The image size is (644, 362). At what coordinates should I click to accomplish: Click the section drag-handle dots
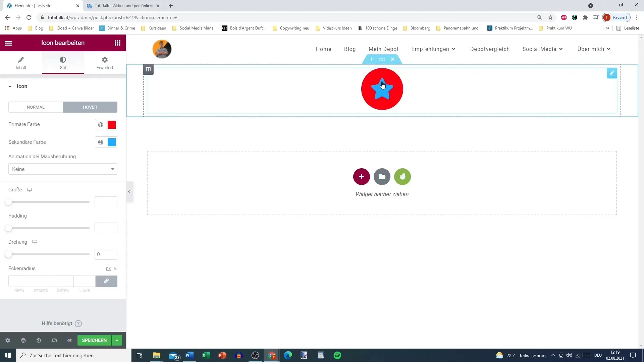pyautogui.click(x=382, y=59)
